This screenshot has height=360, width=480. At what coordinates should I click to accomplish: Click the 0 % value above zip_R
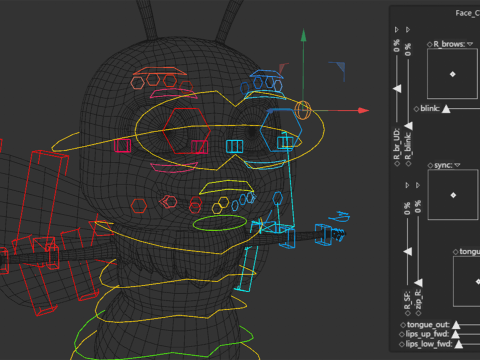tap(418, 207)
